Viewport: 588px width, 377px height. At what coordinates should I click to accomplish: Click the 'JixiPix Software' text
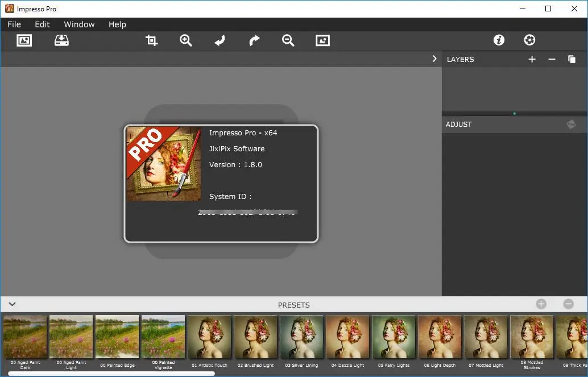pos(237,148)
